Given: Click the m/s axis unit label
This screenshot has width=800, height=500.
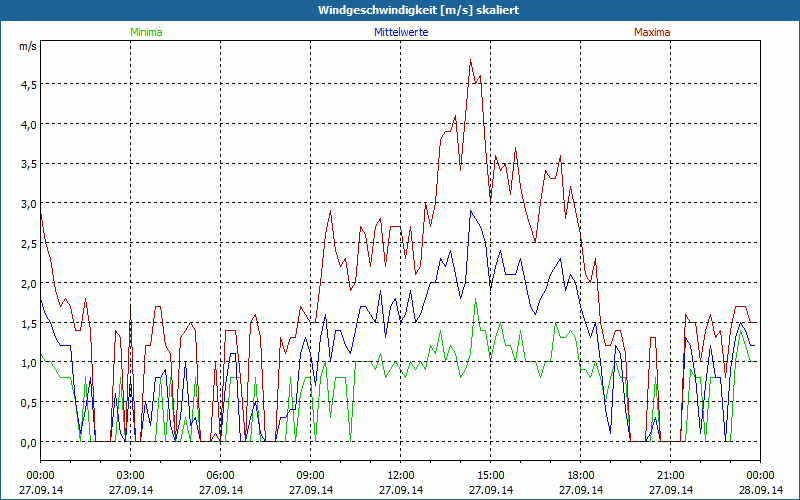Looking at the screenshot, I should click(x=28, y=46).
